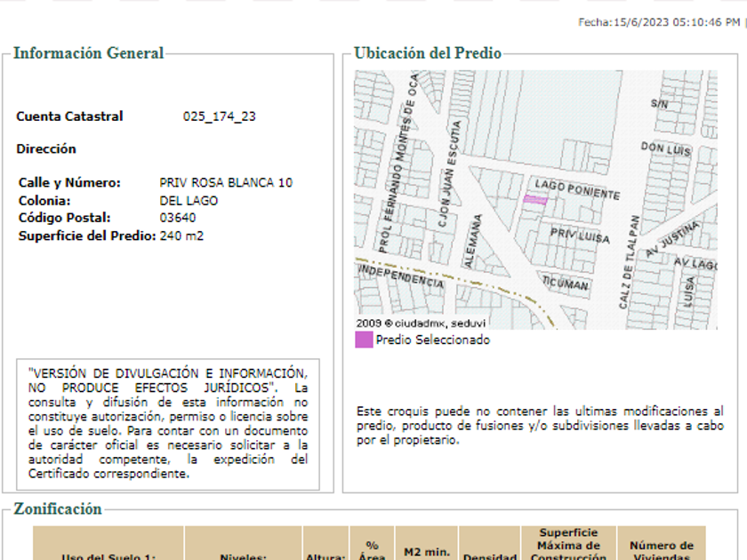Click the highlighted pink parcel on the map
This screenshot has width=747, height=560.
534,200
